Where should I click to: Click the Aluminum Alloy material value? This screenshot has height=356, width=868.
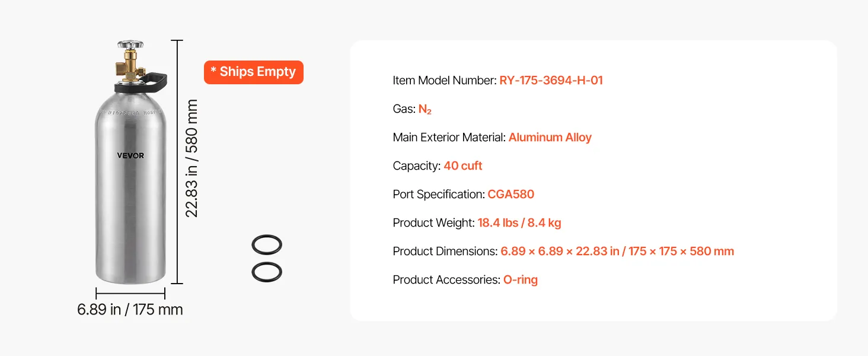point(550,137)
